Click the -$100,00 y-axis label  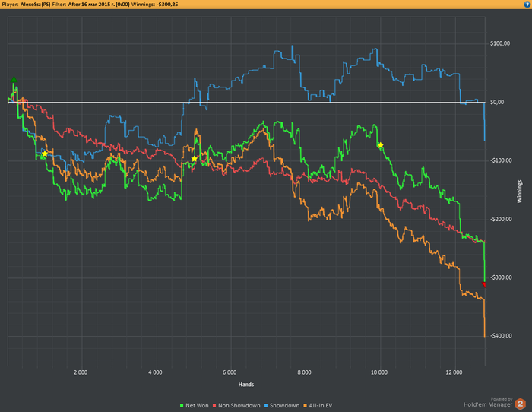tap(501, 160)
